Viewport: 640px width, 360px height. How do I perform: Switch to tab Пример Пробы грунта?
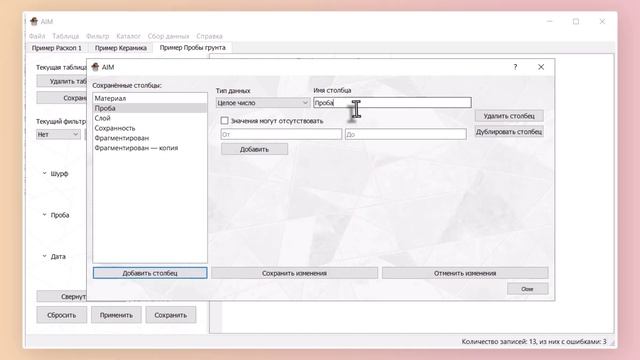click(x=193, y=47)
